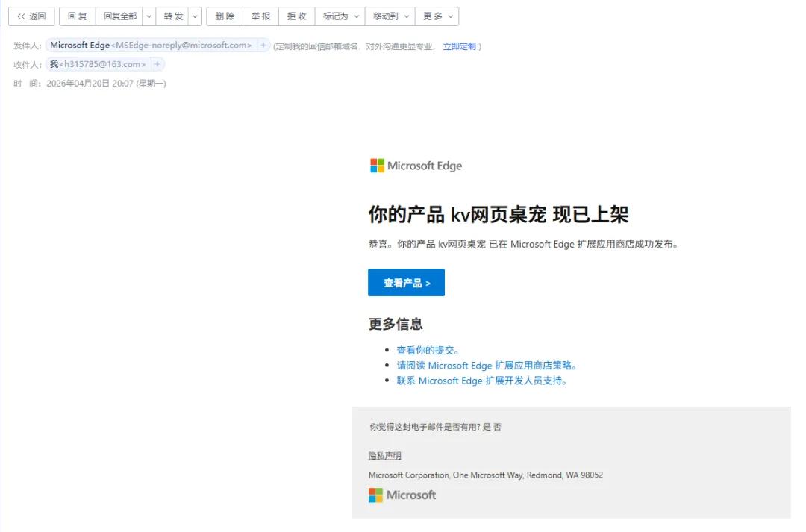This screenshot has height=532, width=806.
Task: Reject the sender with 拒收
Action: (296, 16)
